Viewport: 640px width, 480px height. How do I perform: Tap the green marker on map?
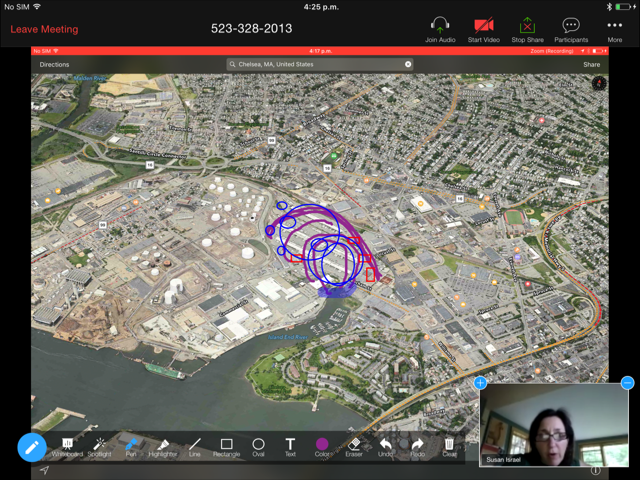(x=334, y=156)
